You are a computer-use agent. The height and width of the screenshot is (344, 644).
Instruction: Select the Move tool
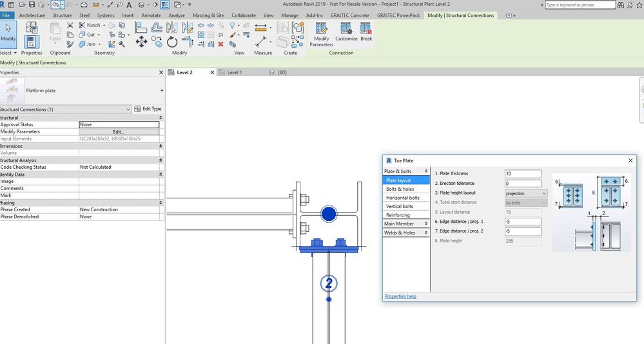(141, 41)
